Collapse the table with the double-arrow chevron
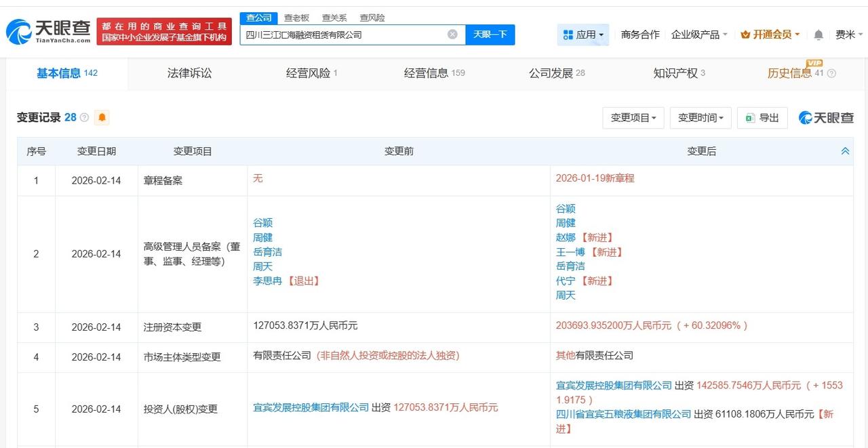The height and width of the screenshot is (448, 868). pyautogui.click(x=845, y=151)
